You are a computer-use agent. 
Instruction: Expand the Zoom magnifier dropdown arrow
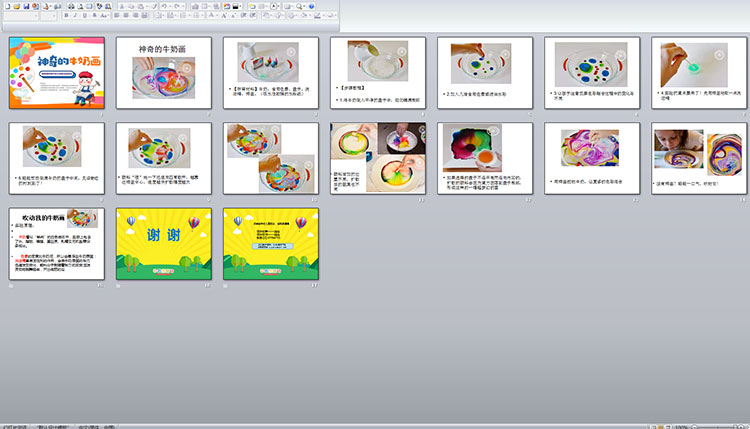point(304,7)
